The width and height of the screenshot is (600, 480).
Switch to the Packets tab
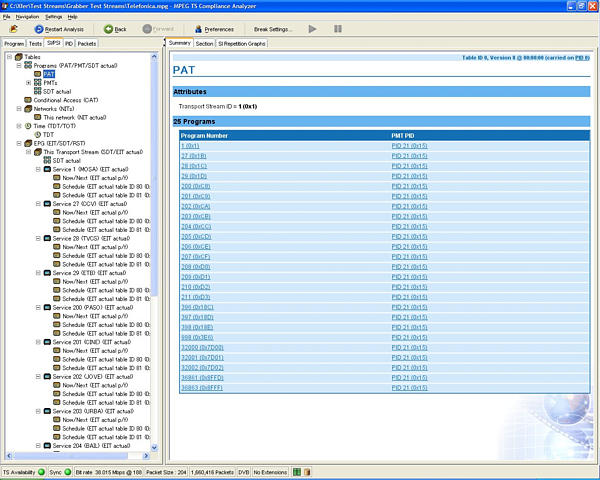coord(87,44)
